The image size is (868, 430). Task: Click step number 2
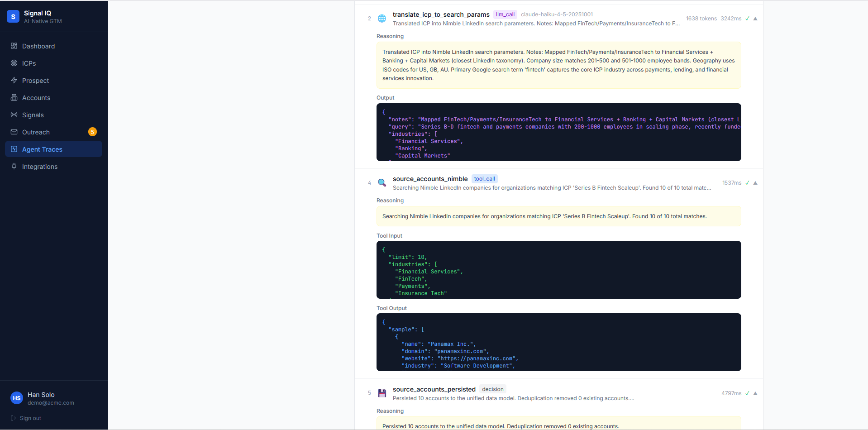click(369, 19)
